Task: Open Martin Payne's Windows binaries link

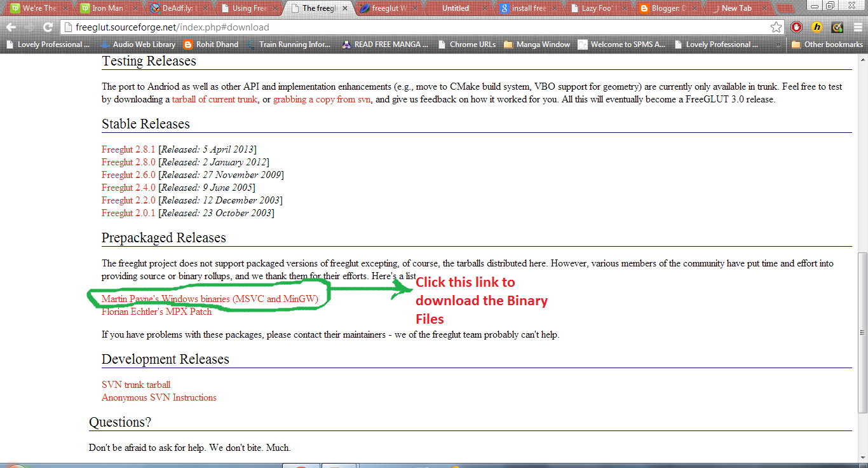Action: pyautogui.click(x=210, y=299)
